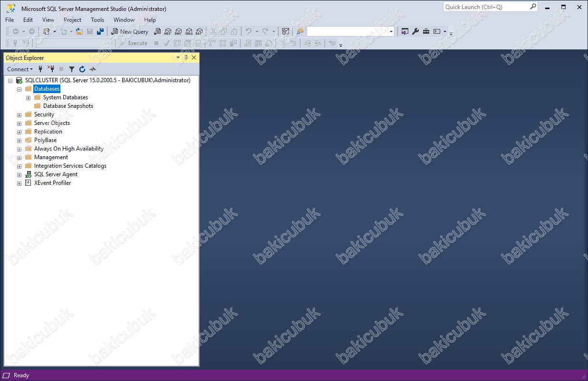Refresh the Object Explorer tree

tap(82, 69)
